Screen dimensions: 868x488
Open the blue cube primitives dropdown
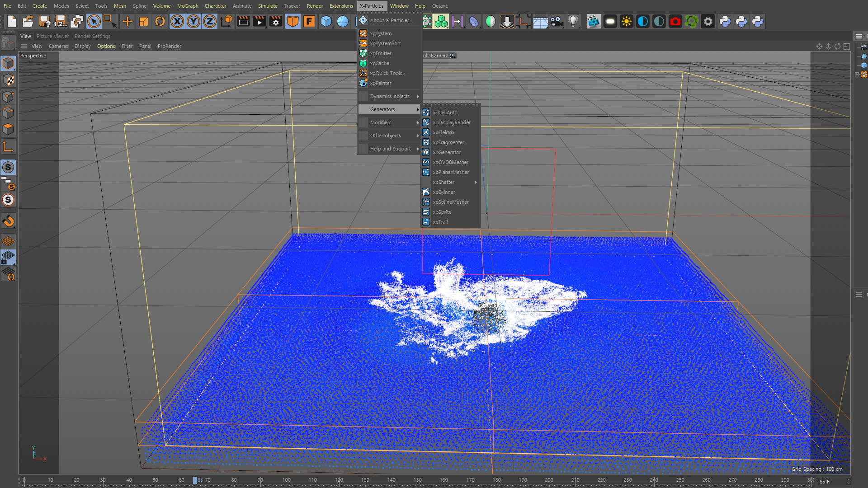[326, 21]
